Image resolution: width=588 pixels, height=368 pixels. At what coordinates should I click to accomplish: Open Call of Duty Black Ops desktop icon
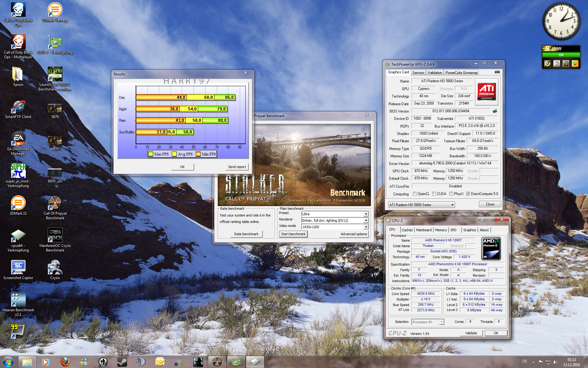[18, 14]
